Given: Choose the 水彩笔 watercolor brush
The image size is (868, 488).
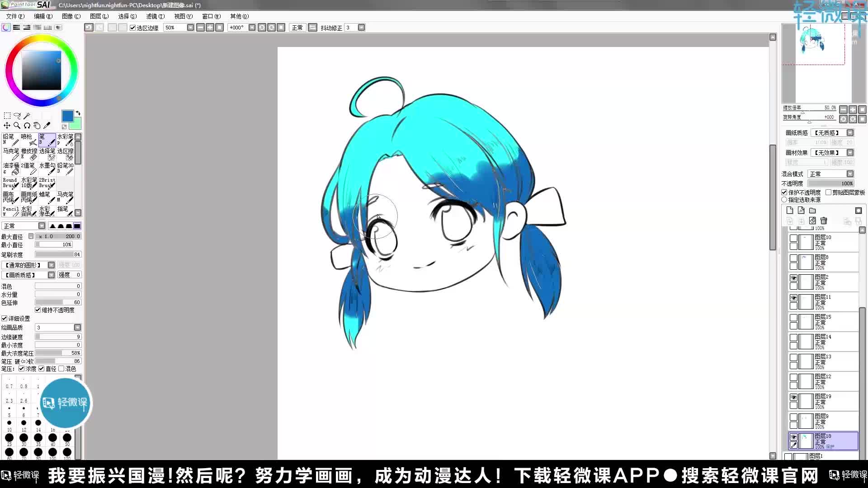Looking at the screenshot, I should [x=66, y=139].
